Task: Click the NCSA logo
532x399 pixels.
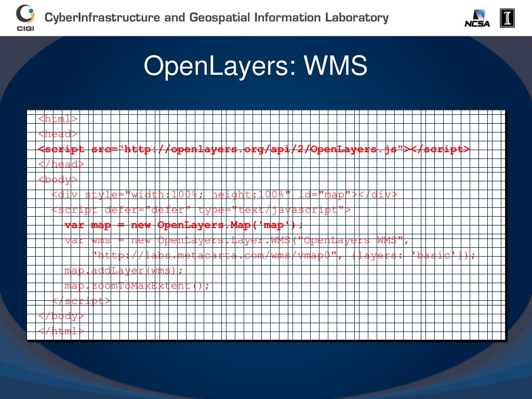Action: coord(477,19)
